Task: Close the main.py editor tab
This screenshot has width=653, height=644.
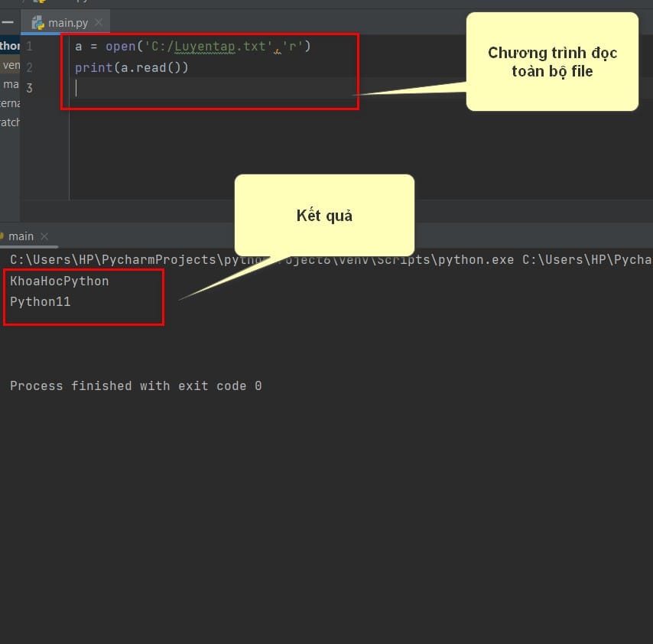Action: point(99,22)
